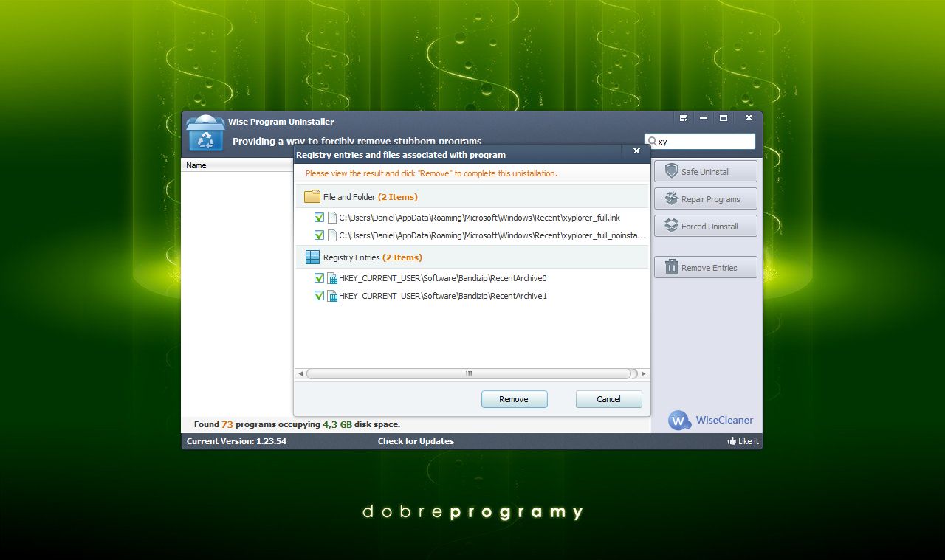The image size is (945, 560).
Task: Click the File and Folder folder icon
Action: click(312, 197)
